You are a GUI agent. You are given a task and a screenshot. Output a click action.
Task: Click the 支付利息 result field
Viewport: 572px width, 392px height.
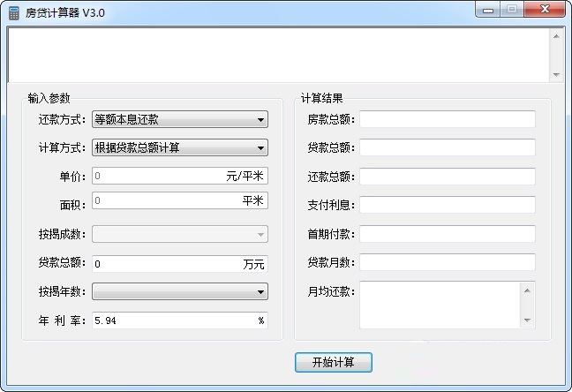pos(448,205)
